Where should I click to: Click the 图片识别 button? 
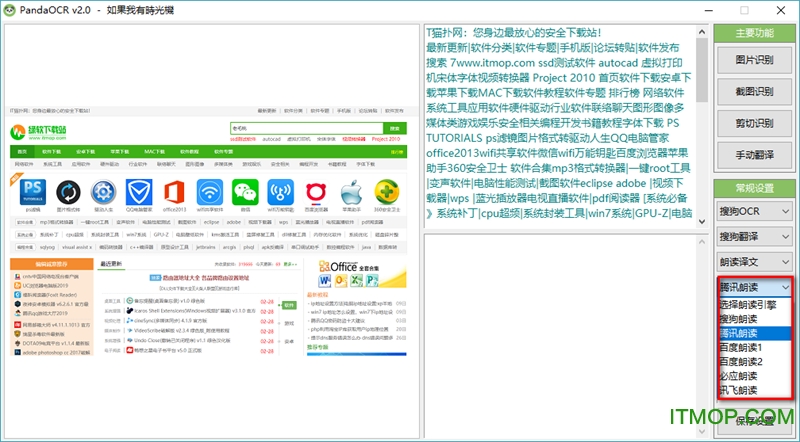point(754,60)
